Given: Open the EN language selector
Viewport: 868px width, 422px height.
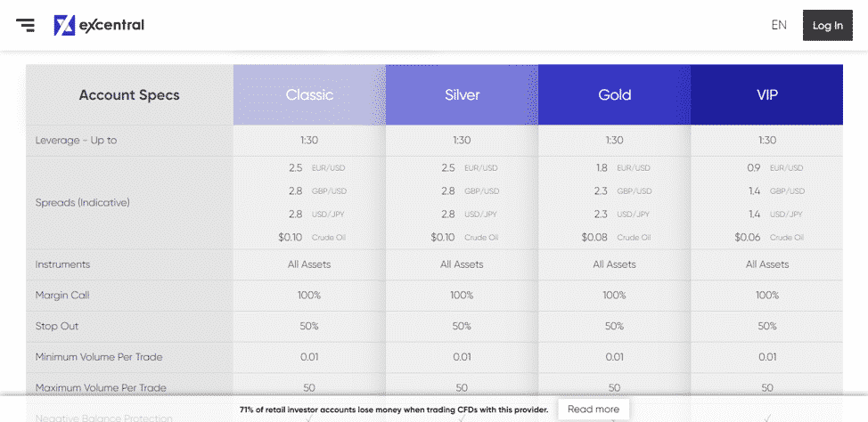Looking at the screenshot, I should coord(779,25).
